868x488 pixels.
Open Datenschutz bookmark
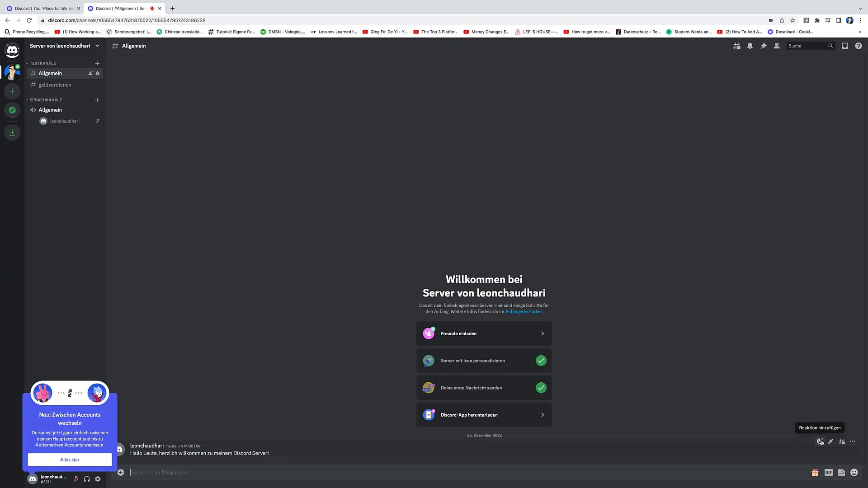[x=638, y=32]
